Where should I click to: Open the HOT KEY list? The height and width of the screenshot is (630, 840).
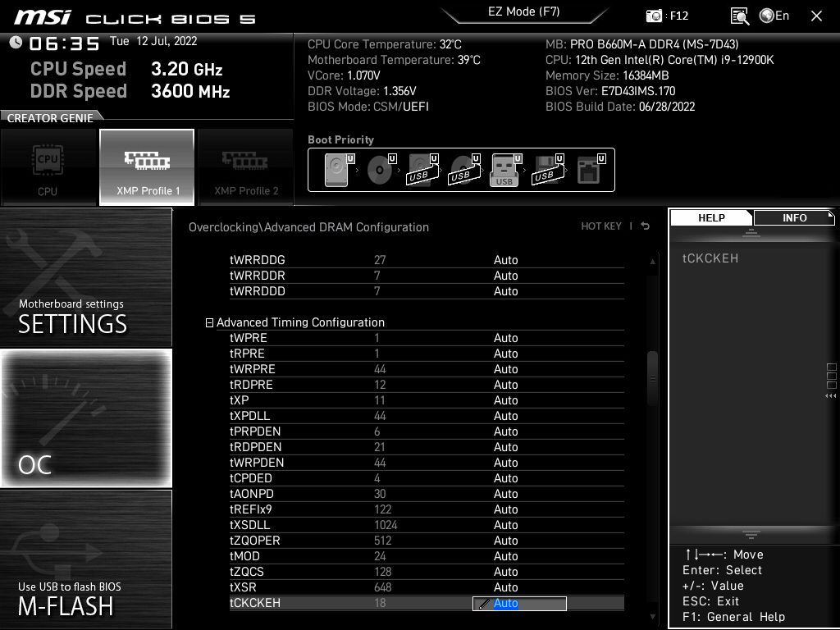601,226
